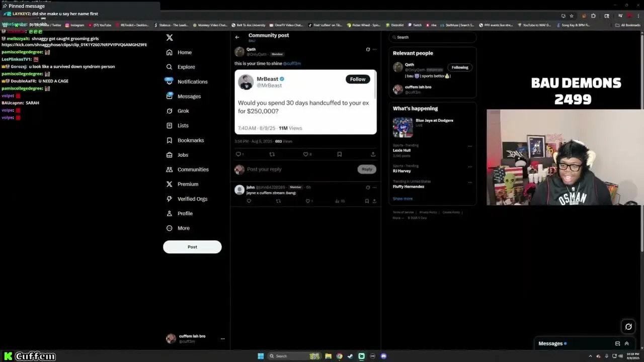Open Lists in the sidebar
The width and height of the screenshot is (644, 362).
[178, 125]
